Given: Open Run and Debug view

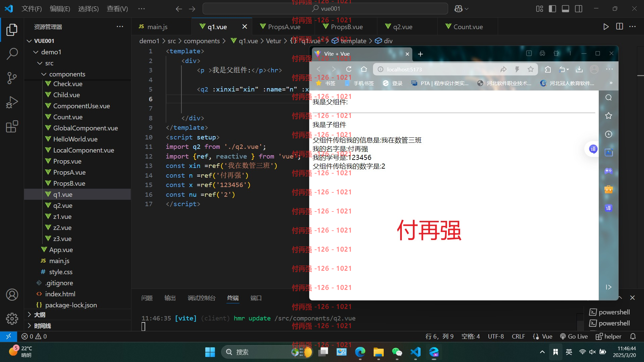Looking at the screenshot, I should tap(12, 102).
